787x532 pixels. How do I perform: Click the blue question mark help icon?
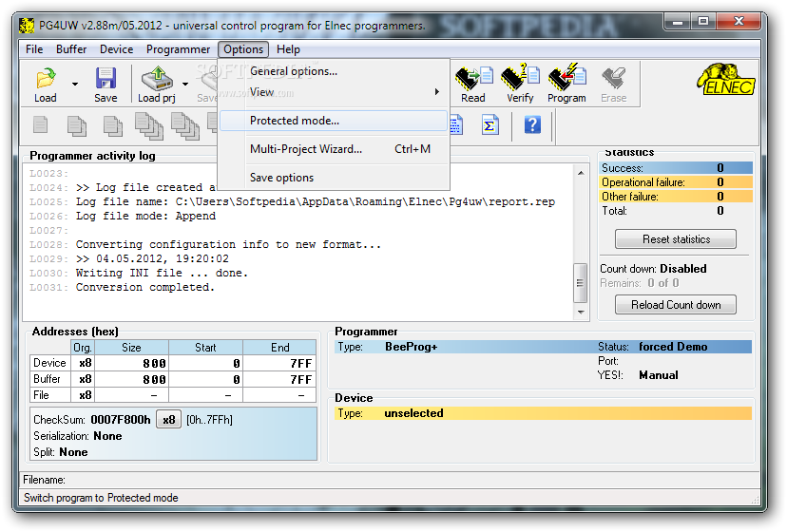click(532, 124)
